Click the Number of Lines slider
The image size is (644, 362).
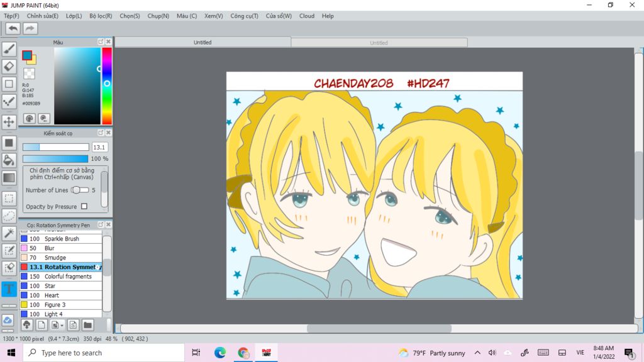pos(80,190)
